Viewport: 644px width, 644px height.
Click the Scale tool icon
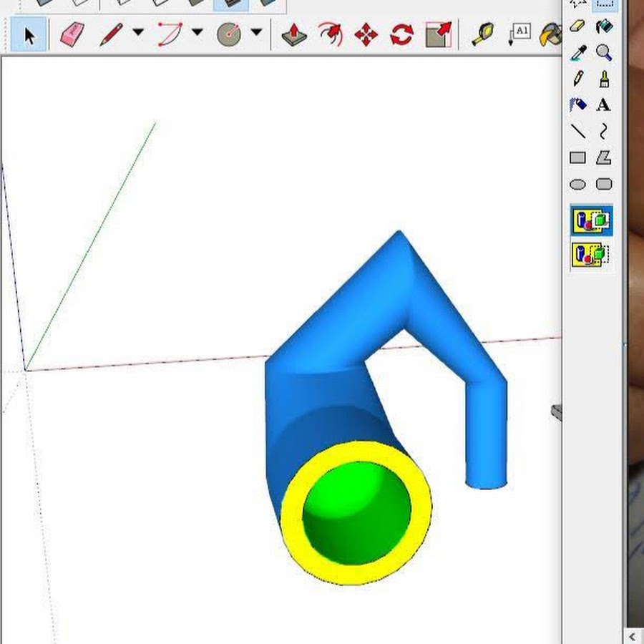[x=438, y=34]
